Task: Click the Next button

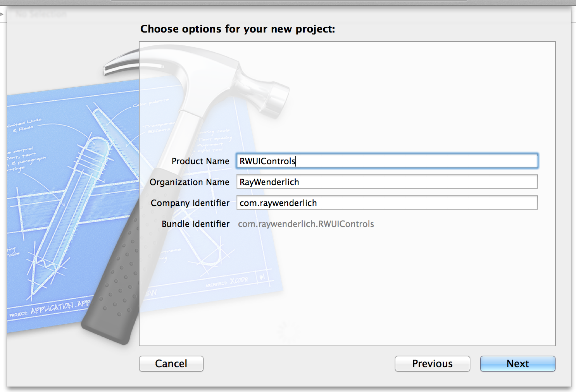Action: click(517, 364)
